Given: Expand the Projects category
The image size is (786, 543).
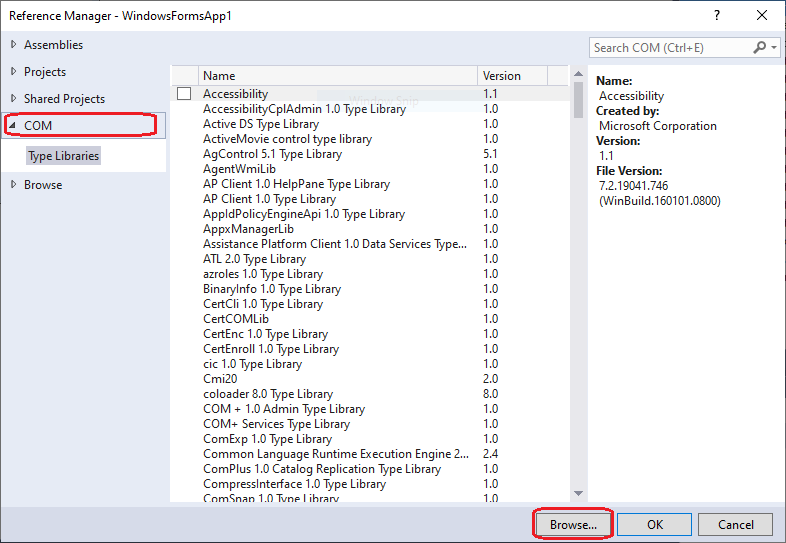Looking at the screenshot, I should click(14, 72).
